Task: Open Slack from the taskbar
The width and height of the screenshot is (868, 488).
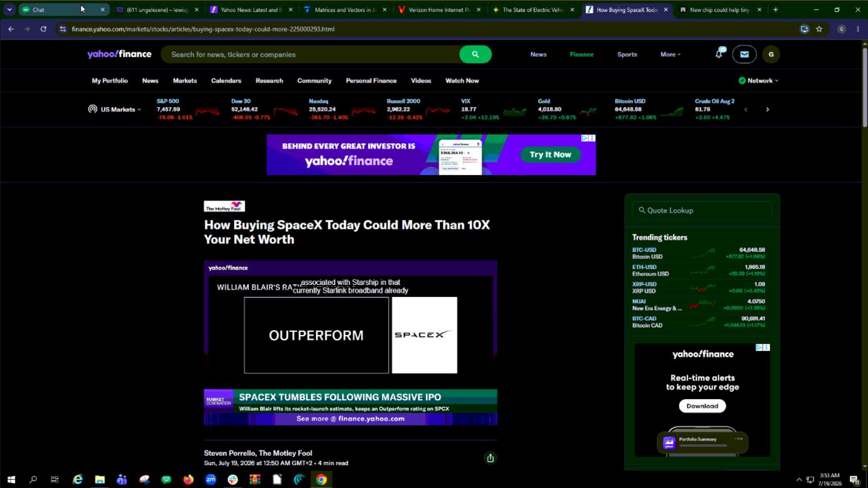Action: pyautogui.click(x=233, y=479)
